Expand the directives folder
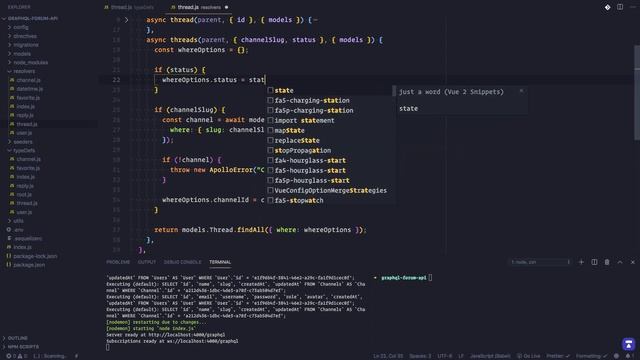 point(24,36)
